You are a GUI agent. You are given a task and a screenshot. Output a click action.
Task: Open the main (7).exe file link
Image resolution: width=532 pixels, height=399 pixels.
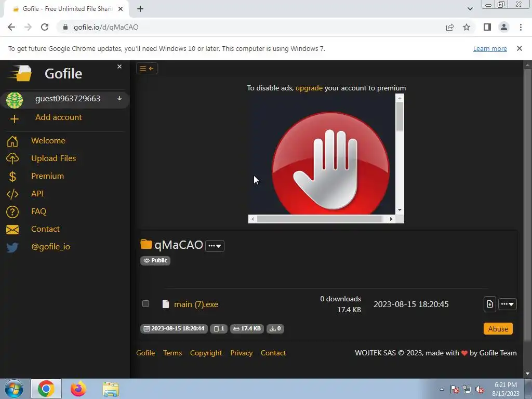pos(196,304)
